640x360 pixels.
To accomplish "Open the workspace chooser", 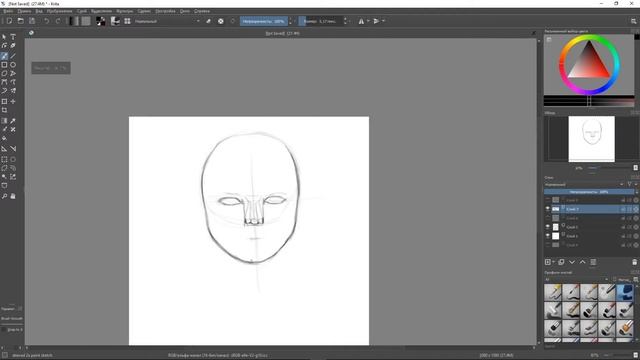I will [633, 21].
